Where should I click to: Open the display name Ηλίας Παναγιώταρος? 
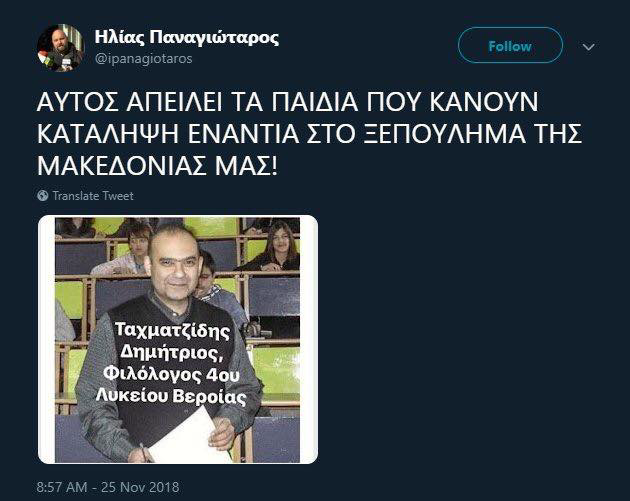click(x=186, y=37)
